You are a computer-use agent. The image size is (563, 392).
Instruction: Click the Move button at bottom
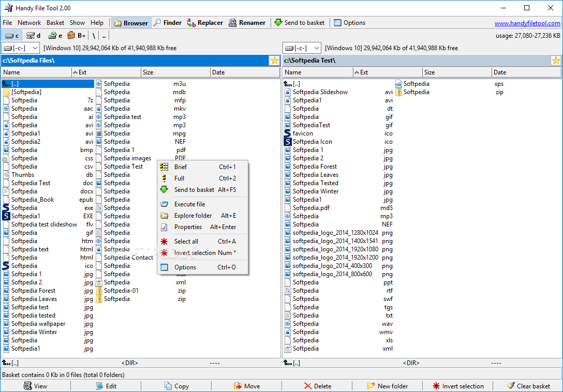247,386
